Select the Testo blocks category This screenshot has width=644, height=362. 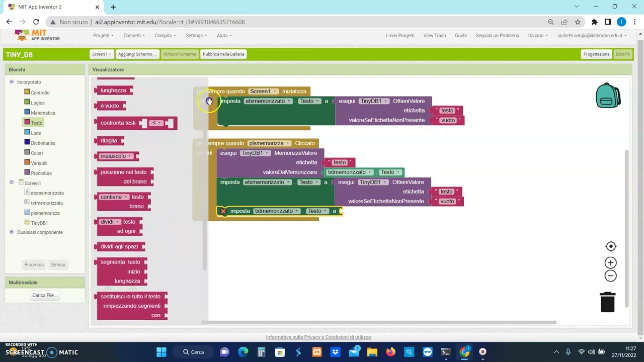tap(36, 123)
